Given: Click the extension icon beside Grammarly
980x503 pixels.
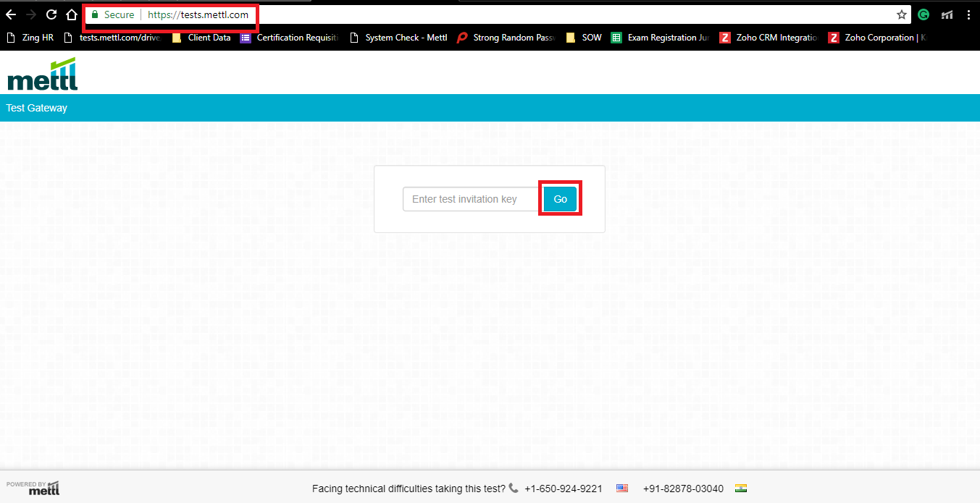Looking at the screenshot, I should coord(946,14).
